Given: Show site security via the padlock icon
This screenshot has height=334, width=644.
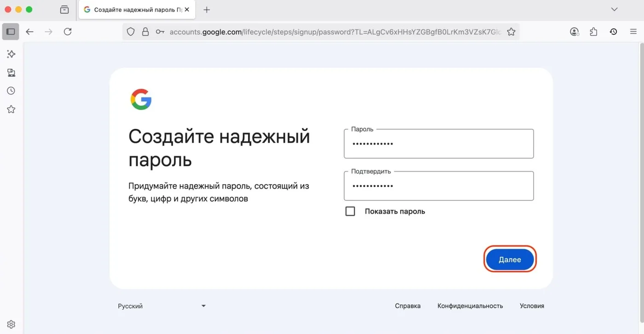Looking at the screenshot, I should 145,32.
